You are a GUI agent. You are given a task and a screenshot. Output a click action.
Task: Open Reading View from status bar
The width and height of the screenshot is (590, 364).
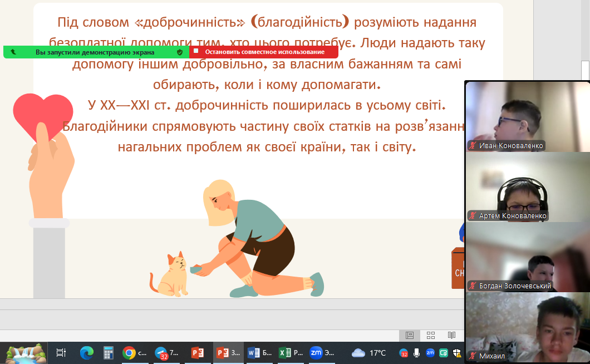pyautogui.click(x=451, y=335)
